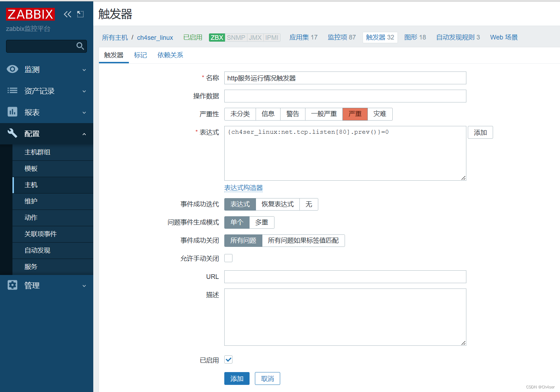Open 维护 in sidebar
This screenshot has height=392, width=560.
53,201
